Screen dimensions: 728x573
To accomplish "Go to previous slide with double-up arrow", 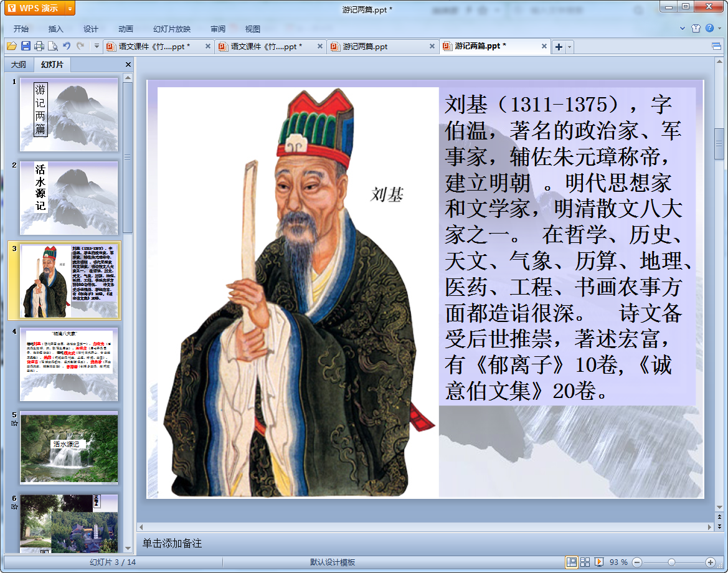I will click(719, 517).
